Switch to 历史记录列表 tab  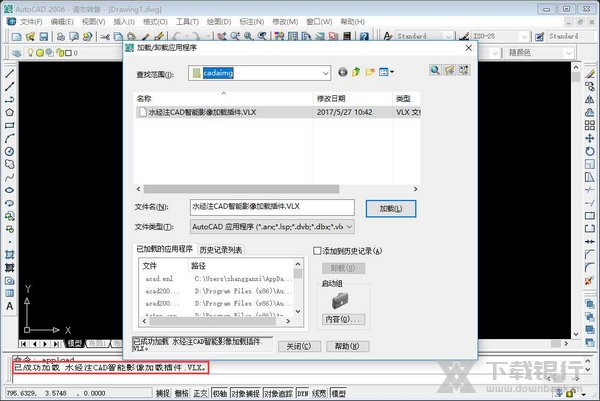pyautogui.click(x=221, y=250)
